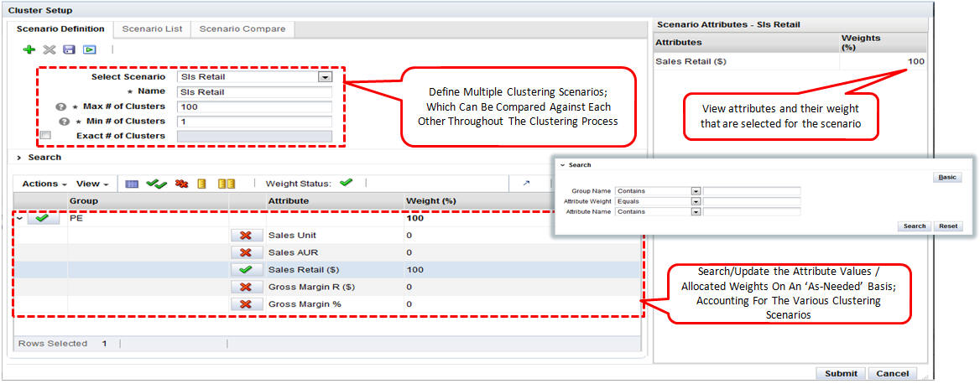The width and height of the screenshot is (980, 389).
Task: Click the Group Name search value field
Action: (752, 191)
